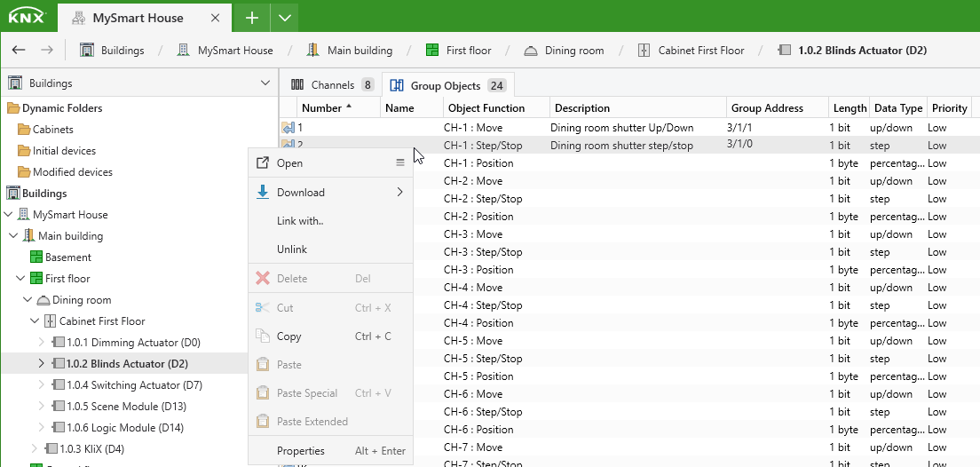Expand the Buildings panel dropdown
980x467 pixels.
265,83
